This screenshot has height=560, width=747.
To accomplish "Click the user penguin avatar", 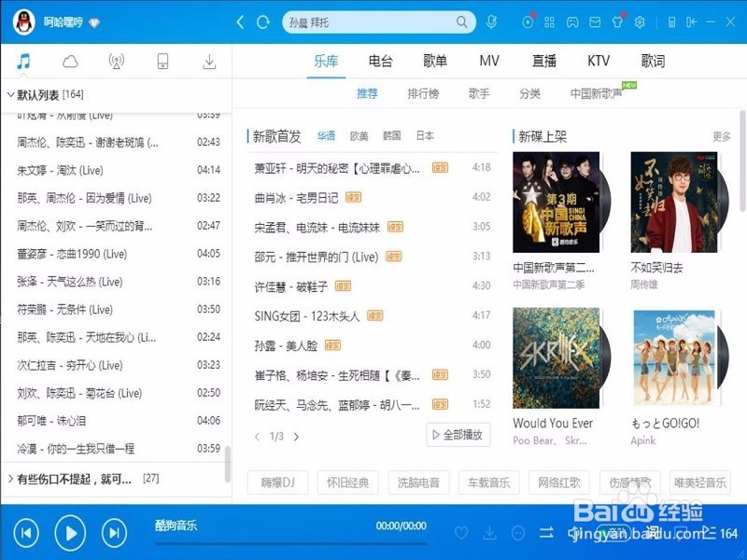I will click(24, 21).
